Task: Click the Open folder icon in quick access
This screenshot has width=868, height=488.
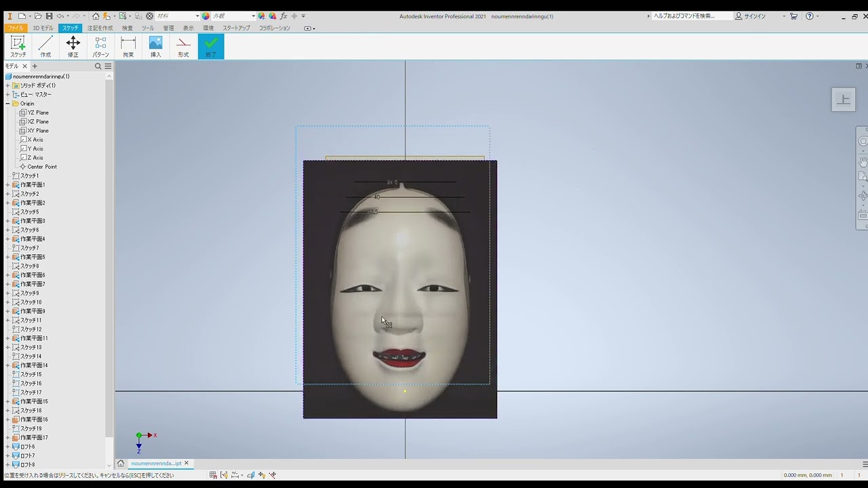Action: [38, 16]
